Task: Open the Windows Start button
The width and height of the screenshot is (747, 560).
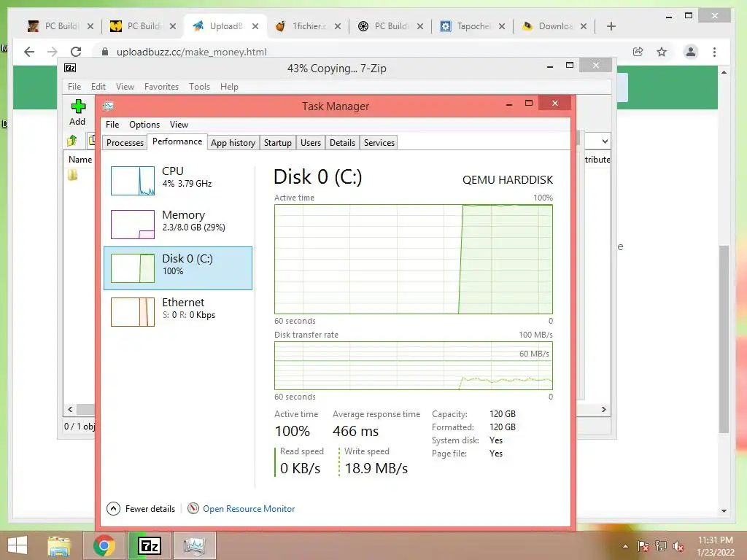Action: 18,545
